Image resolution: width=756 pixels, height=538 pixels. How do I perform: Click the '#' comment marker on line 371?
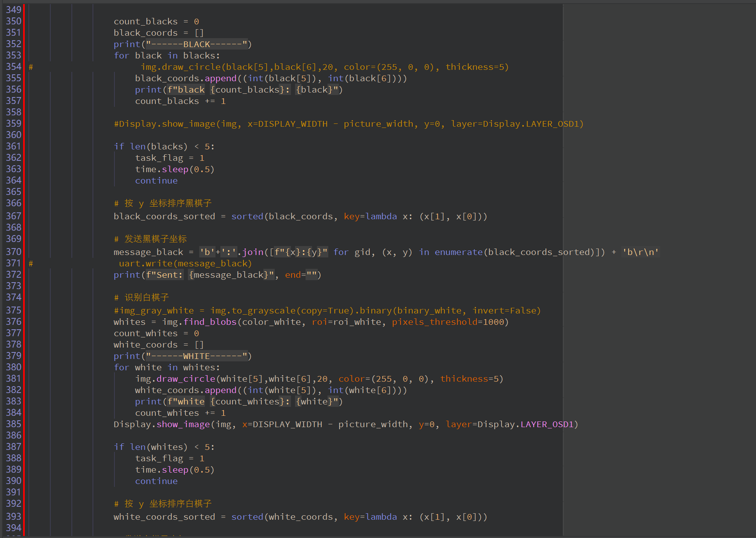point(31,264)
